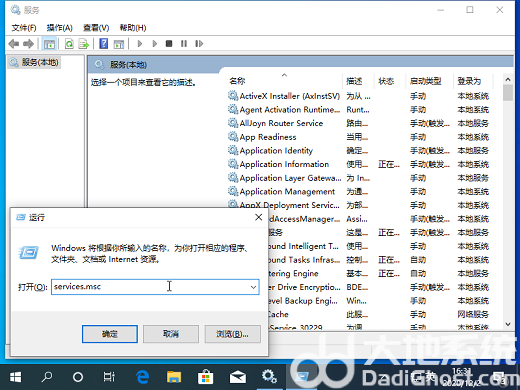The image size is (520, 390).
Task: Click the services list scrollbar up arrow
Action: tap(508, 79)
